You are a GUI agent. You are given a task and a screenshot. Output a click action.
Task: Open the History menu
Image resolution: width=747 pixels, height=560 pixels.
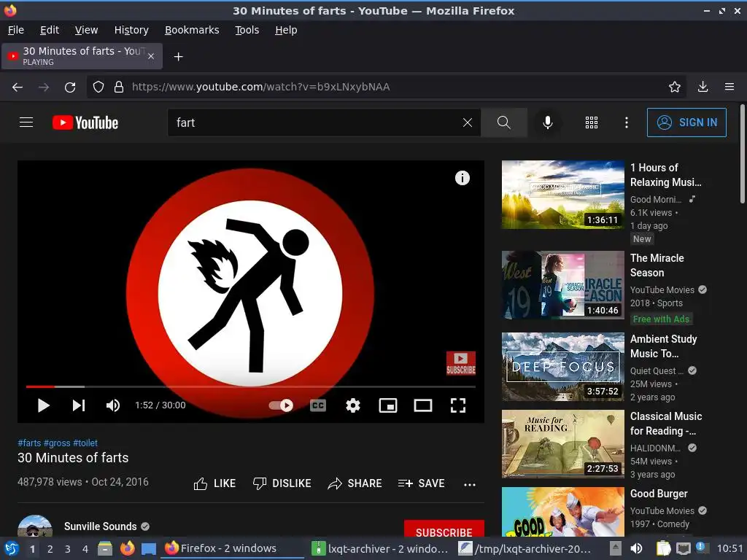[131, 30]
